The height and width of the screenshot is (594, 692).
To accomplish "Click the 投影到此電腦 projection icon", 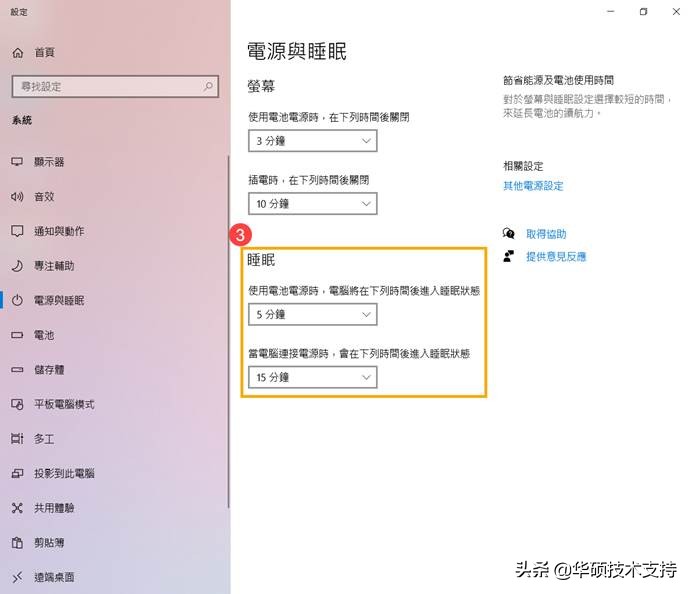I will tap(17, 474).
